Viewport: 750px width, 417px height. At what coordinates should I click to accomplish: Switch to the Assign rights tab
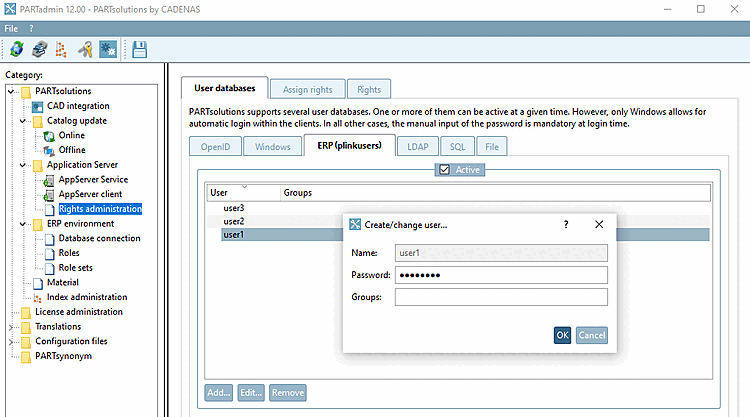click(x=308, y=89)
